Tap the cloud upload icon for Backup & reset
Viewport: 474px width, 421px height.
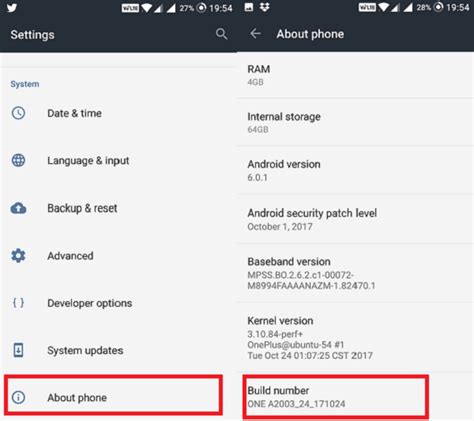tap(18, 208)
